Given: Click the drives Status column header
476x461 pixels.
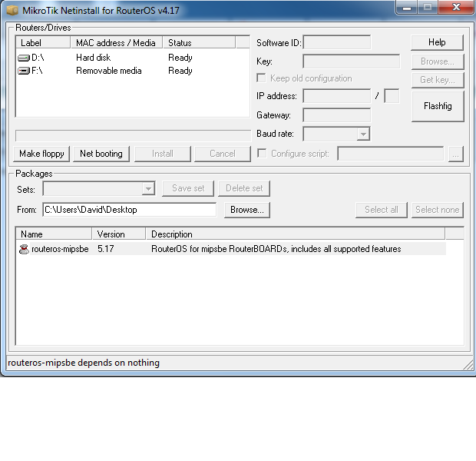Looking at the screenshot, I should (199, 42).
